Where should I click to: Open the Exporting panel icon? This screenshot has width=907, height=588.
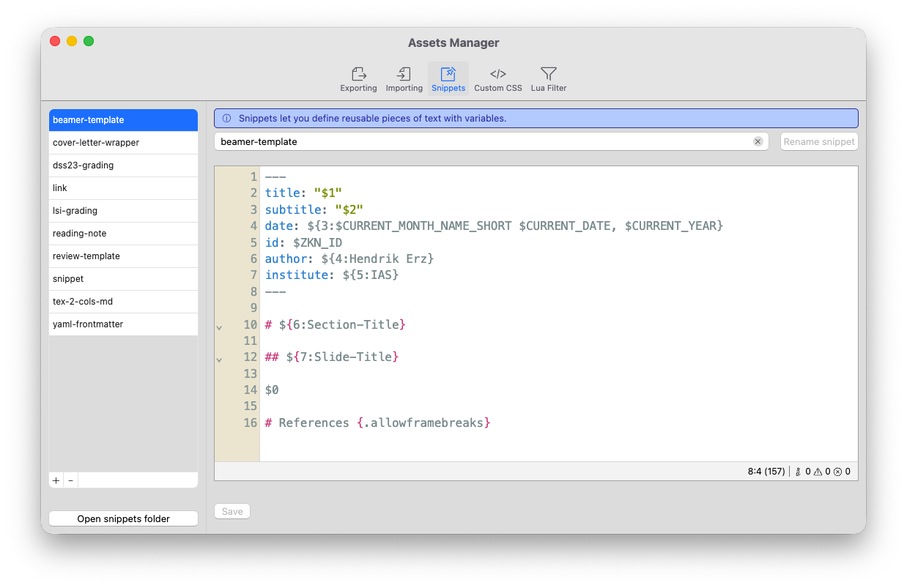(358, 78)
